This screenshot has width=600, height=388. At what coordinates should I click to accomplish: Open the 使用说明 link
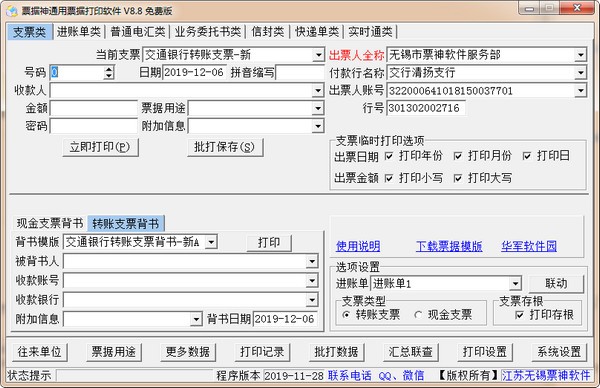click(358, 246)
